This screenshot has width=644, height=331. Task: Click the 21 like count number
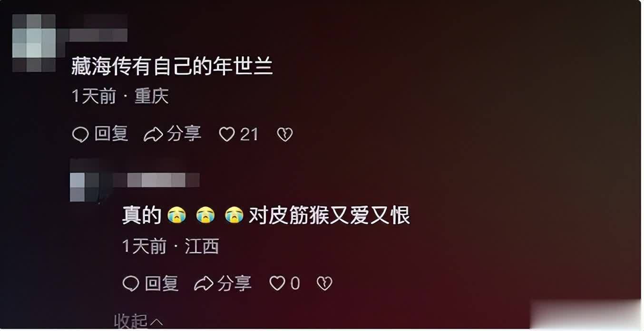tap(249, 135)
